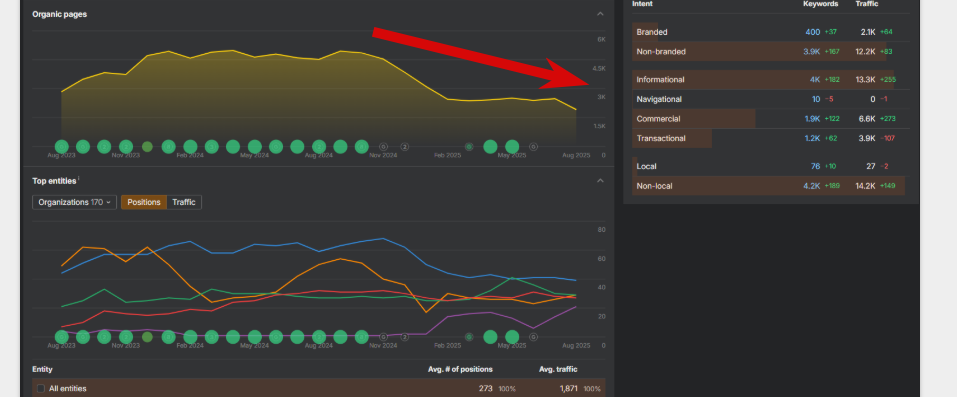Open the Navigational keywords count 10

[816, 99]
